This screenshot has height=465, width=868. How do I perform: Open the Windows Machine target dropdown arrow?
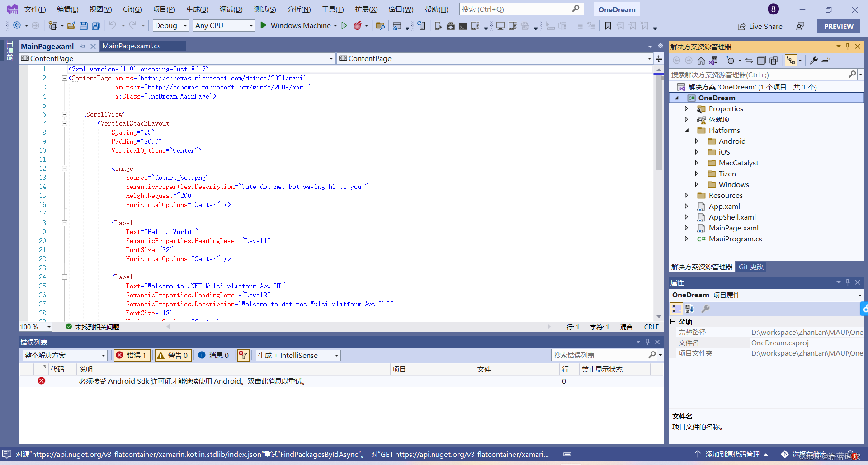click(x=335, y=26)
